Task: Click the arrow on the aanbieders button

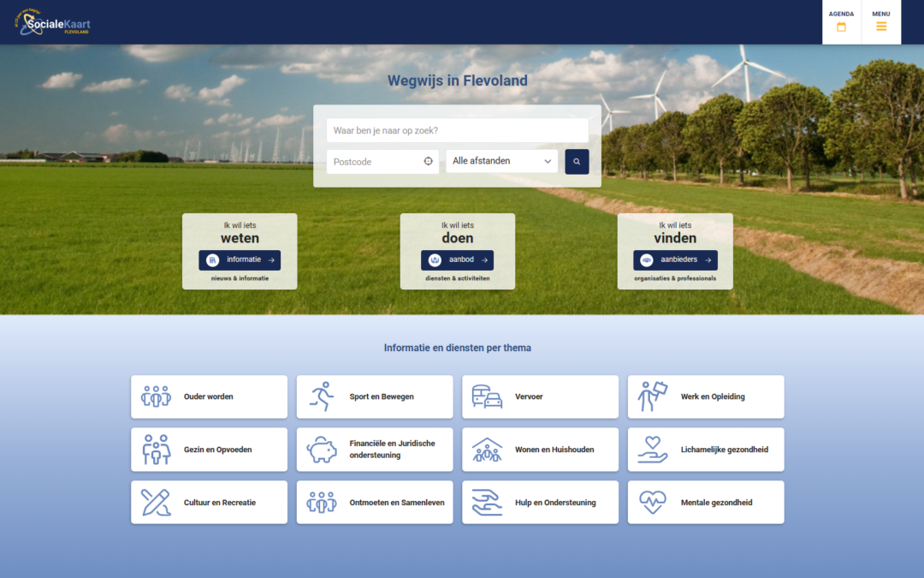Action: [x=708, y=260]
